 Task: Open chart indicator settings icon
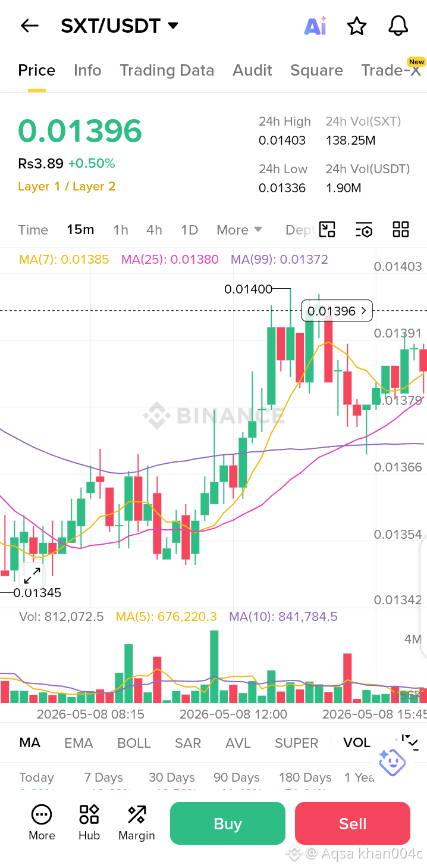click(363, 230)
